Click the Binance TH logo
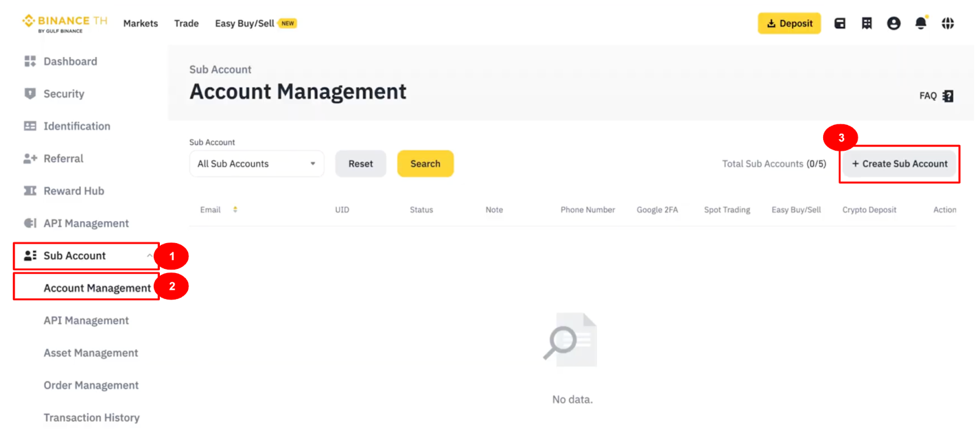Screen dimensions: 980x433 [64, 23]
